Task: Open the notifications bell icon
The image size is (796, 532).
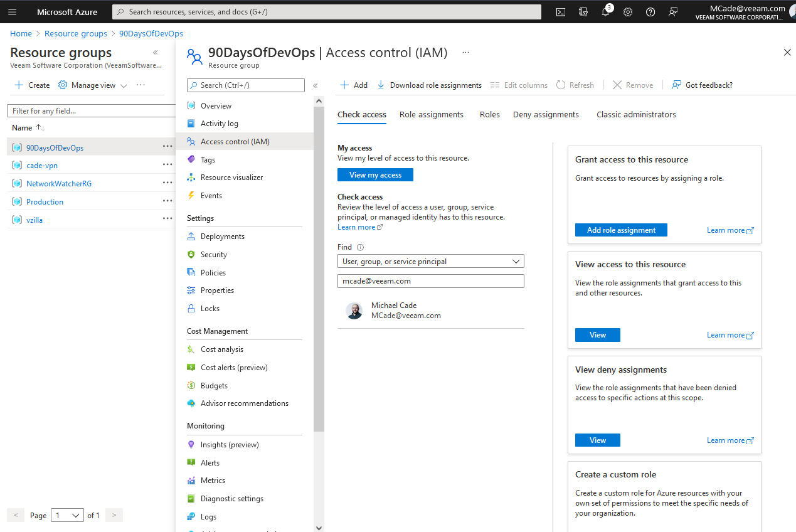Action: (605, 12)
